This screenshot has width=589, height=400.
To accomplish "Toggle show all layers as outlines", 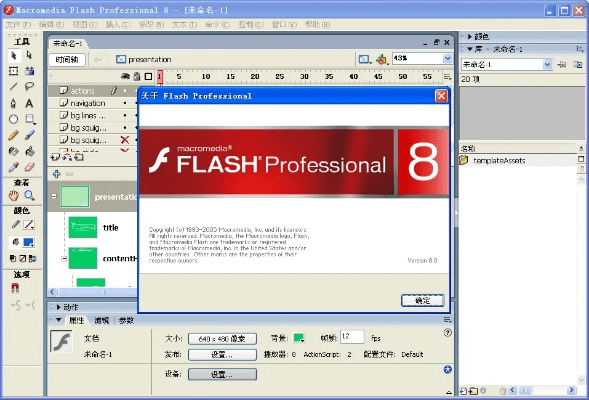I will pyautogui.click(x=149, y=77).
